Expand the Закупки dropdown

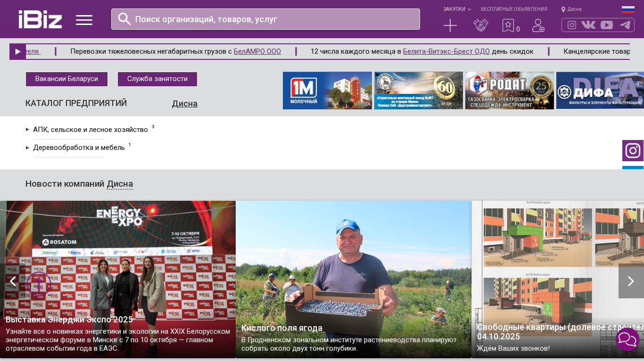[457, 9]
